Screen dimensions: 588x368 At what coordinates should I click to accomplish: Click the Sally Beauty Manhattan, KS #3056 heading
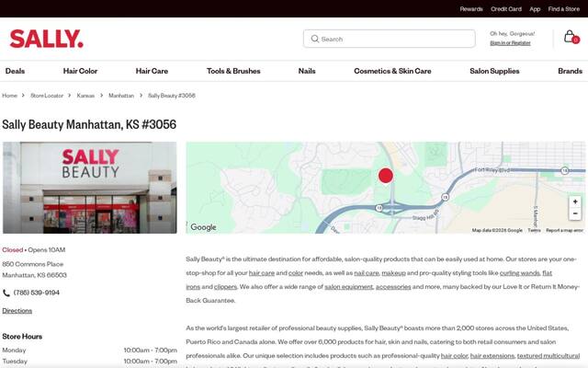pos(89,124)
